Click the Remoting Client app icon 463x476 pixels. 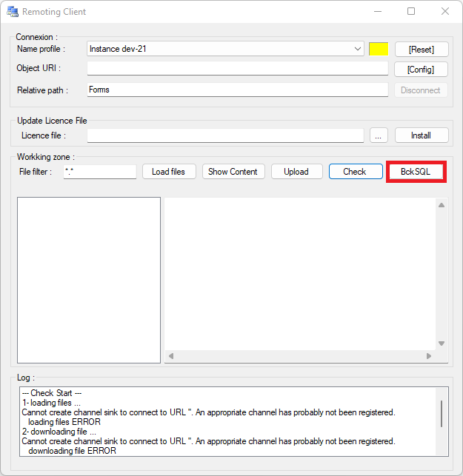pyautogui.click(x=13, y=12)
